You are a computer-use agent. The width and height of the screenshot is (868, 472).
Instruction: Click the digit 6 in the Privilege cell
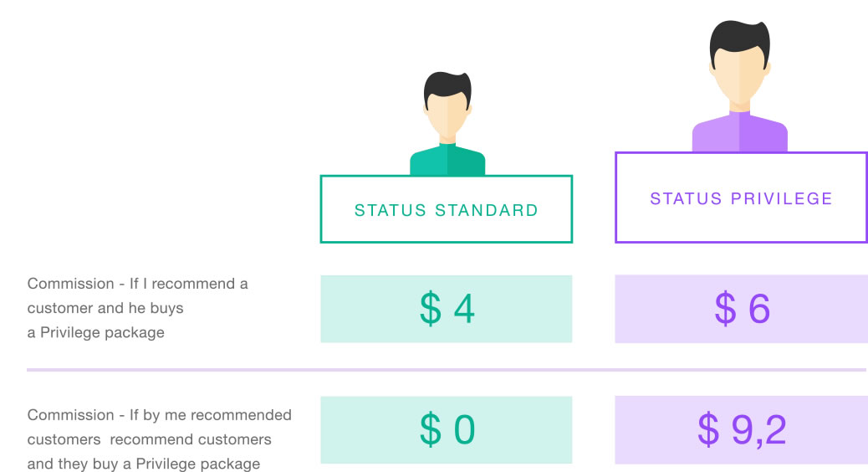tap(758, 309)
